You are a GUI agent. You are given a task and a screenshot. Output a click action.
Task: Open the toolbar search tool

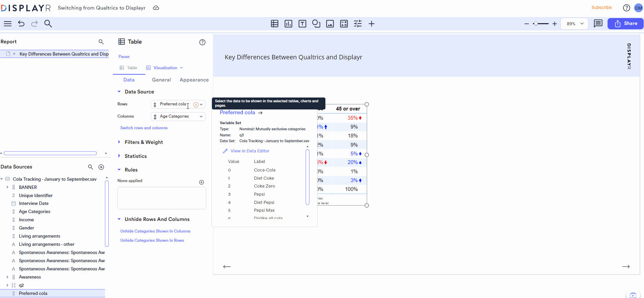48,24
